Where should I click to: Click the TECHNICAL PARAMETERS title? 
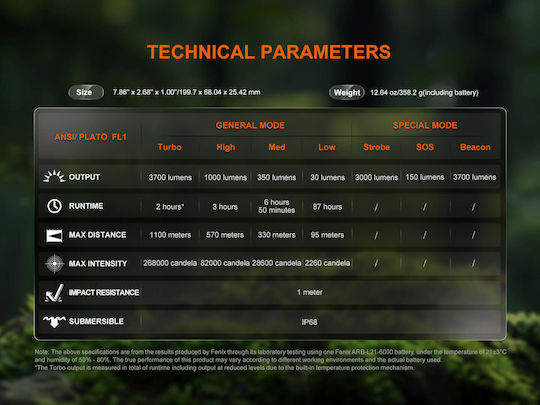[x=269, y=52]
